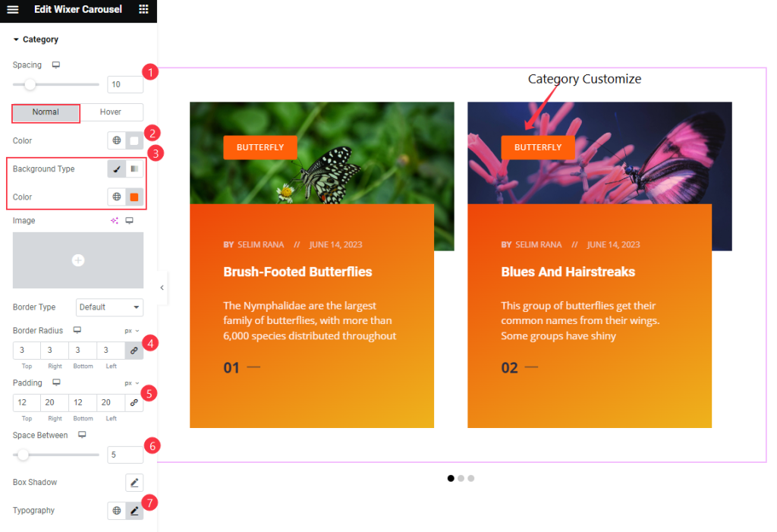This screenshot has height=532, width=777.
Task: Edit Typography with pencil icon
Action: tap(134, 510)
